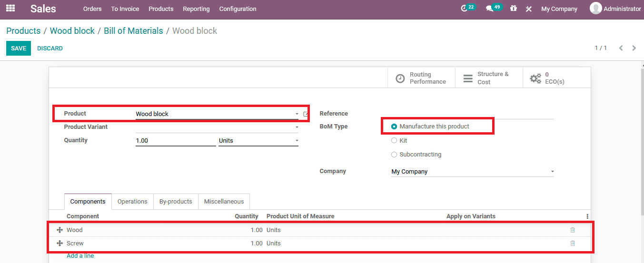
Task: Open the column options kebab icon
Action: point(587,216)
